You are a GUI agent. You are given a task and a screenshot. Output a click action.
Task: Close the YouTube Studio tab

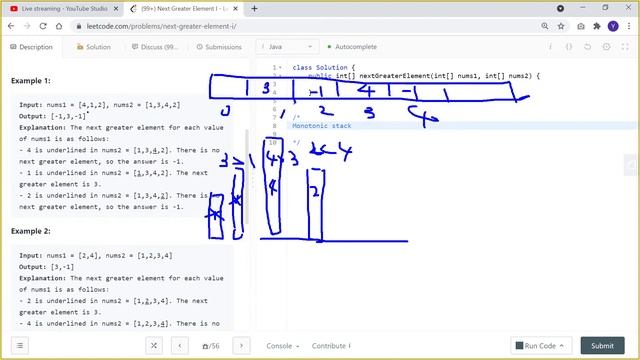116,8
